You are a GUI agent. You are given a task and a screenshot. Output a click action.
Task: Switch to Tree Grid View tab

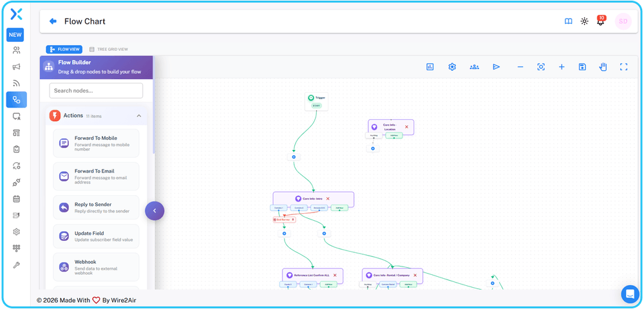pos(109,49)
